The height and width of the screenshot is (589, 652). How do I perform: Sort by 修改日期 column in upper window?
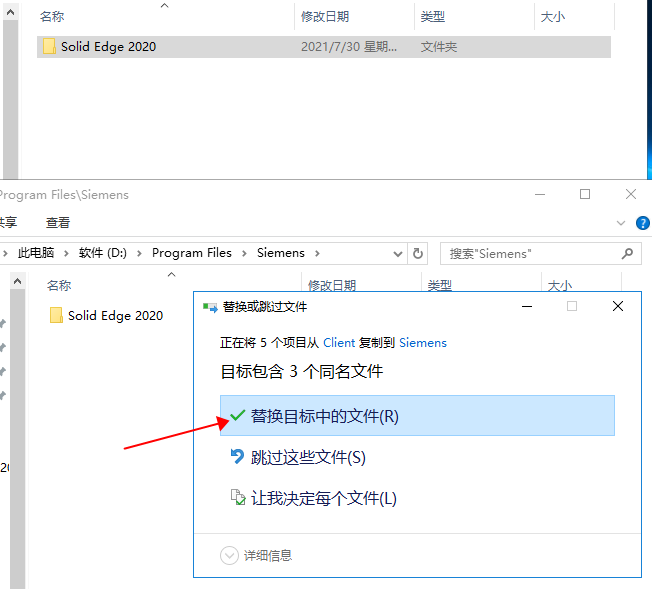pos(325,17)
